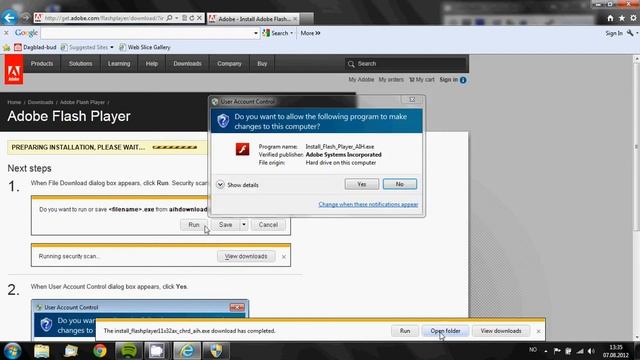Click the browser address bar URL
The image size is (640, 360).
(104, 18)
